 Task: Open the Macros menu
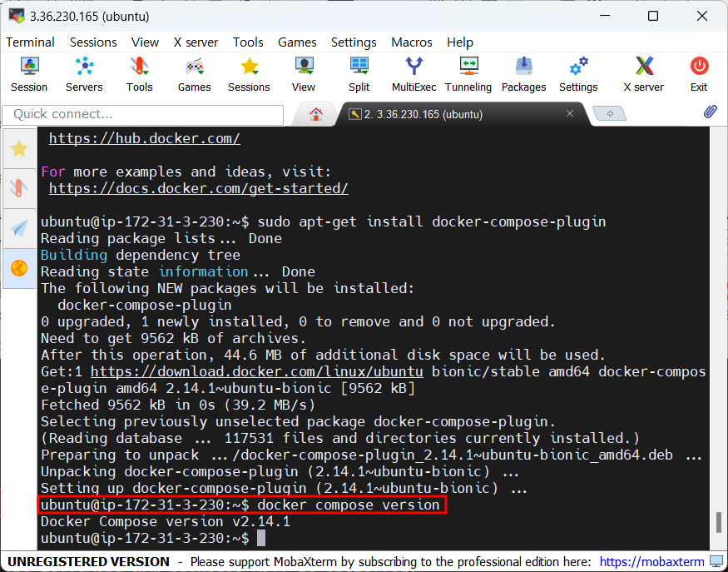coord(411,42)
